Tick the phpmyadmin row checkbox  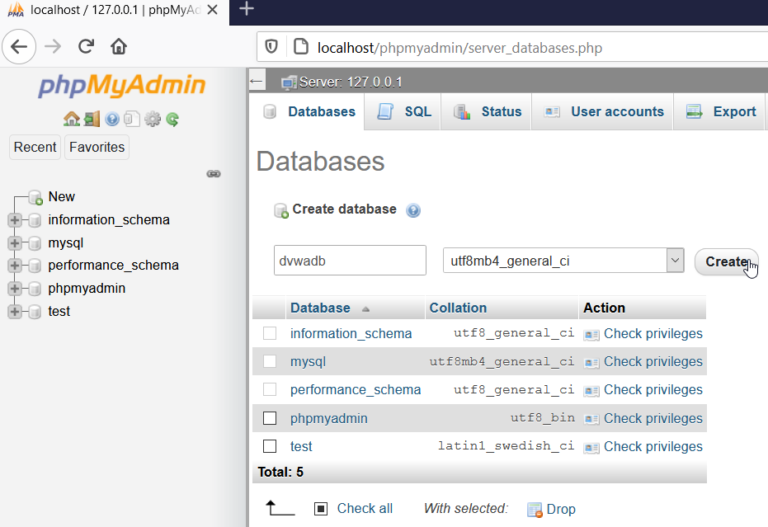pyautogui.click(x=270, y=418)
